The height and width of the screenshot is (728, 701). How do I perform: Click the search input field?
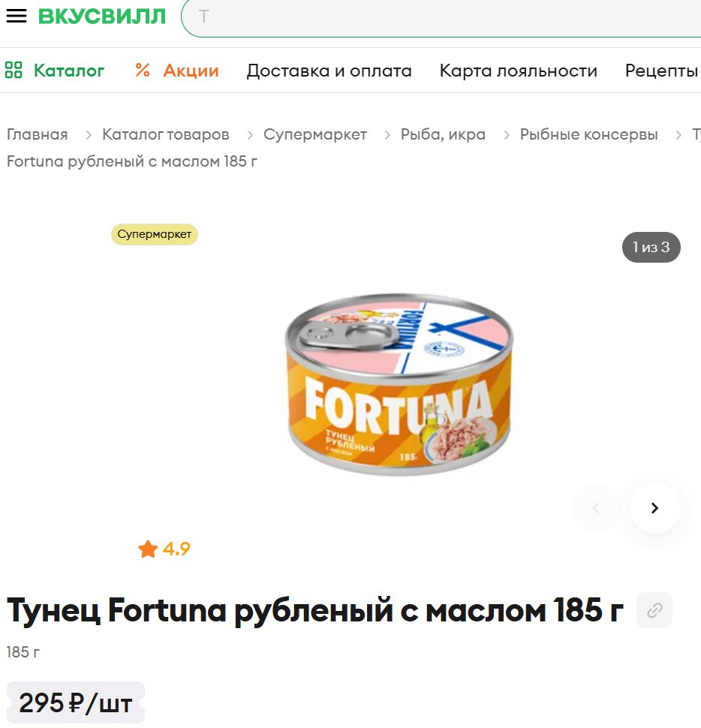pyautogui.click(x=441, y=17)
